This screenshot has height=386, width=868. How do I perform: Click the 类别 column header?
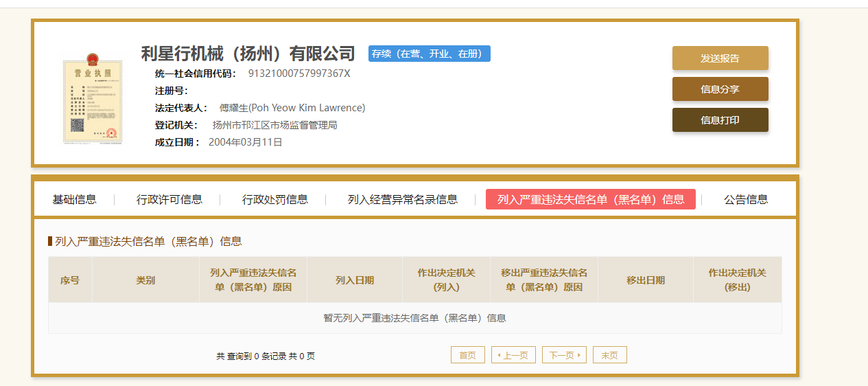[x=145, y=280]
